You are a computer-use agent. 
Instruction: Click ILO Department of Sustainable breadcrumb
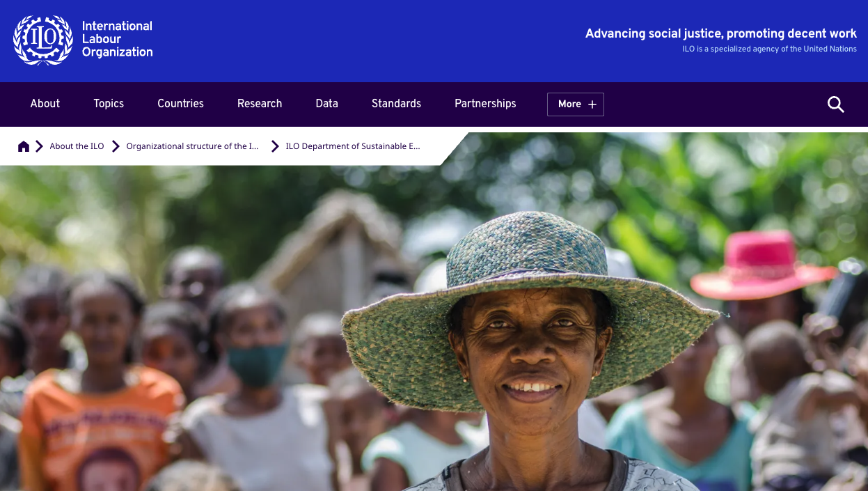coord(353,146)
